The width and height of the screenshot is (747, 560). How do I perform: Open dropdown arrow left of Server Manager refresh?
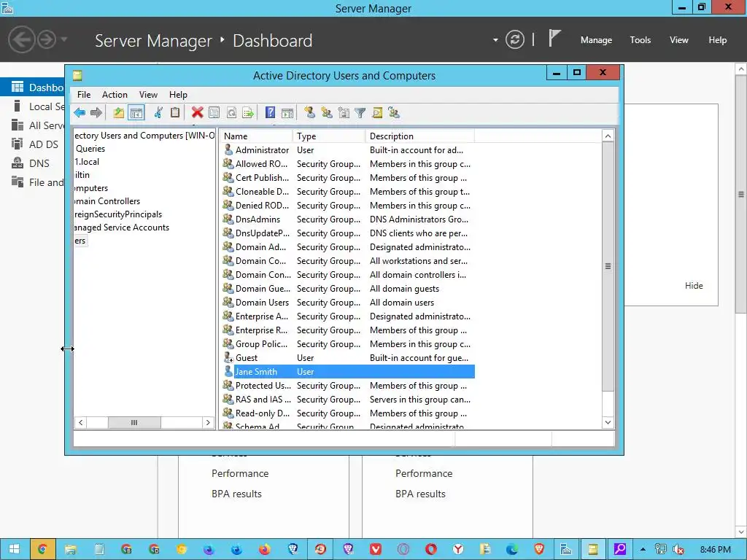tap(495, 40)
